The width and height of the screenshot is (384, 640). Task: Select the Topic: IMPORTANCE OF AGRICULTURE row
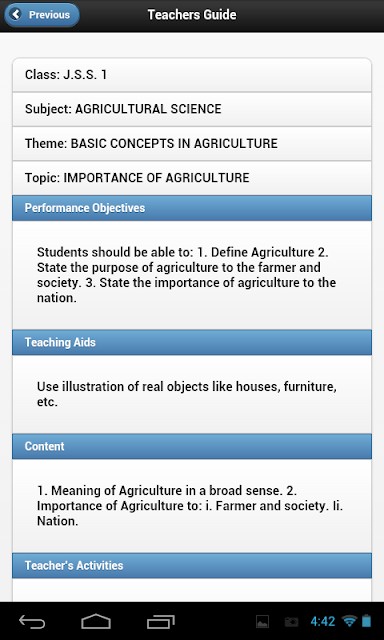tap(192, 178)
